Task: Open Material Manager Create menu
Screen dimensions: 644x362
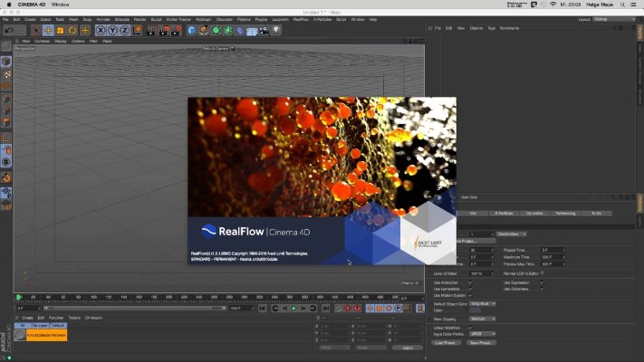Action: [x=27, y=318]
